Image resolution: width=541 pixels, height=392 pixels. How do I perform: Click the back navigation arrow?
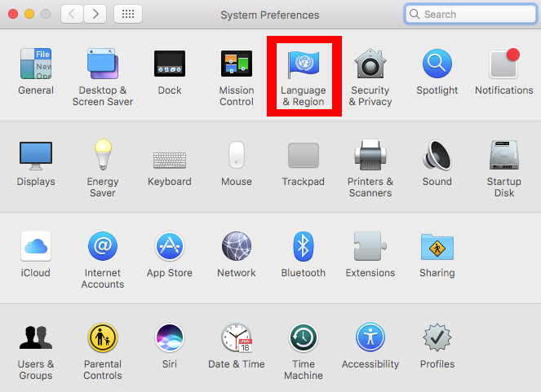coord(72,14)
